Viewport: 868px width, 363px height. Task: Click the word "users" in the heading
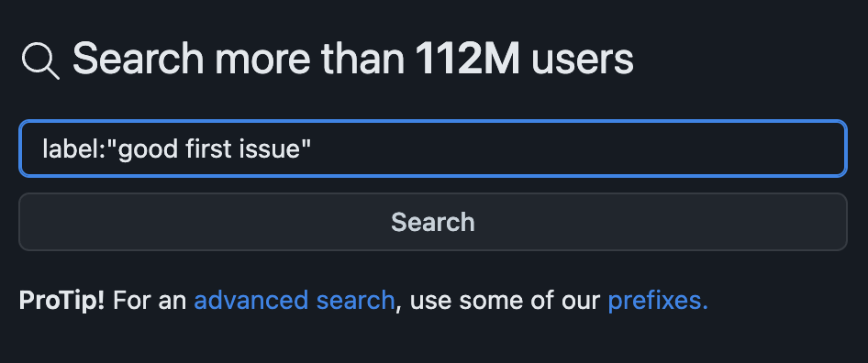(x=583, y=60)
